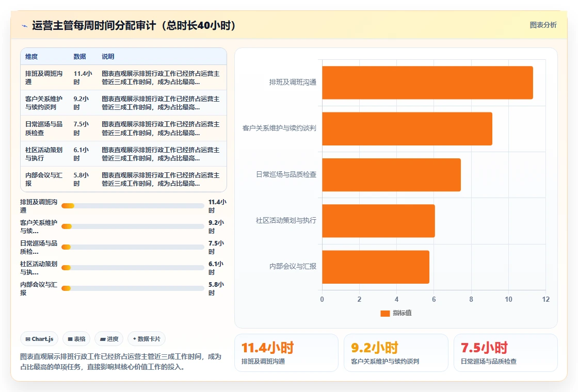Click the 6.1小时 value beside progress bar

tap(216, 268)
